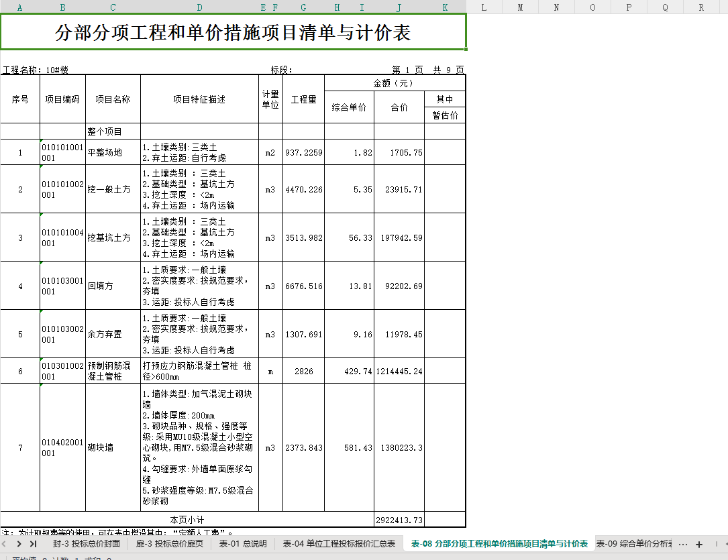Go to the next sheet using arrow

point(19,544)
